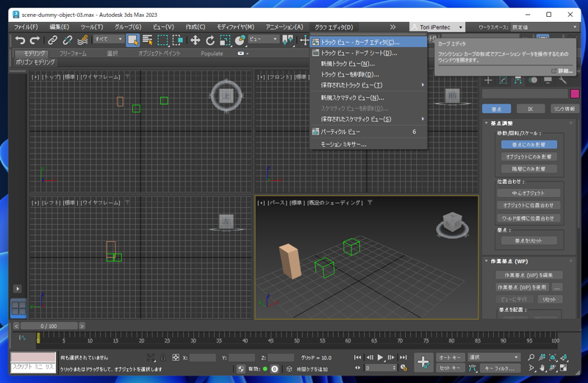Click the large Set Keys plus button
This screenshot has height=383, width=588.
pyautogui.click(x=424, y=362)
